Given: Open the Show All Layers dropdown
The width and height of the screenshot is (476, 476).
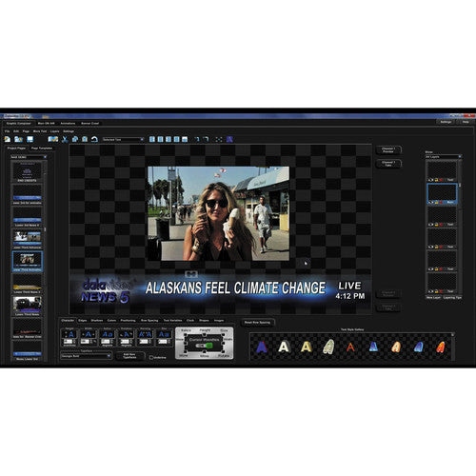Looking at the screenshot, I should coord(444,157).
